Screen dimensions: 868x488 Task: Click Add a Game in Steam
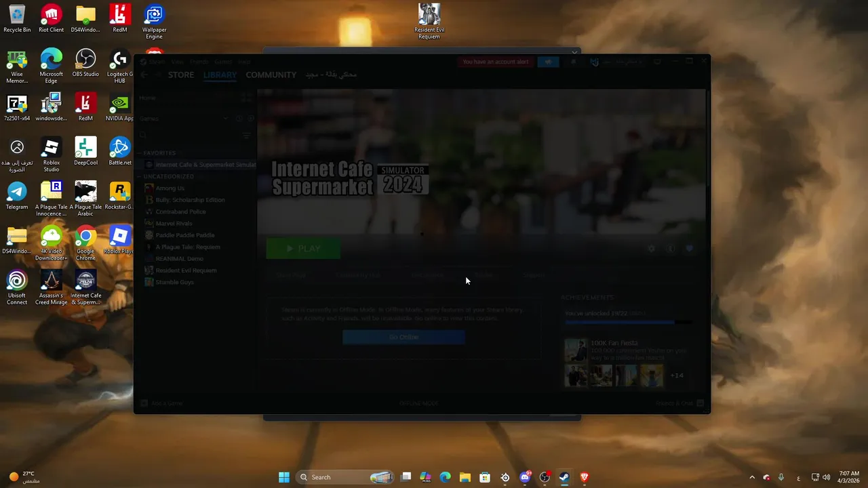pyautogui.click(x=161, y=403)
